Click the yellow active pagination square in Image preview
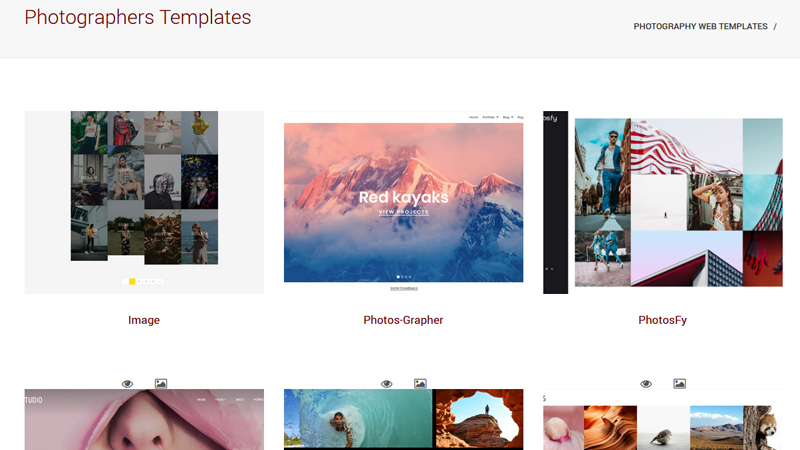The width and height of the screenshot is (800, 450). (x=132, y=282)
